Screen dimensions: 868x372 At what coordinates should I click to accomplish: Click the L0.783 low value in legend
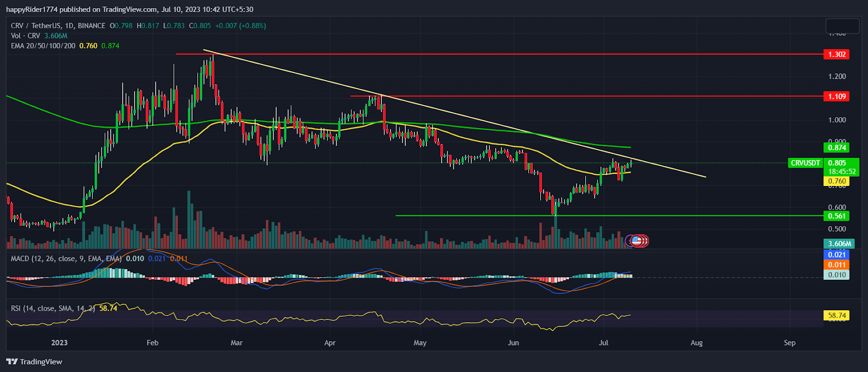pos(174,25)
